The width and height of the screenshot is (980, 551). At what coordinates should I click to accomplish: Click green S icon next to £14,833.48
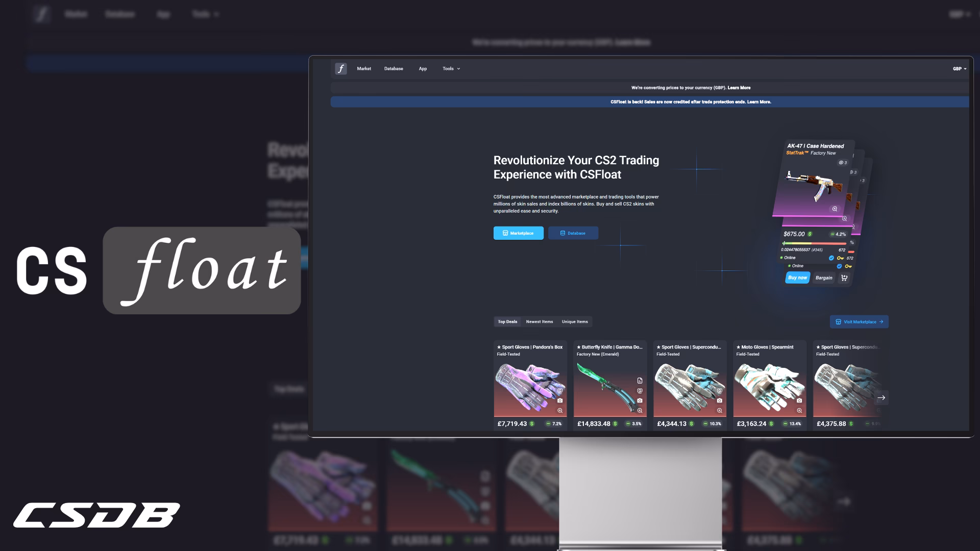615,424
